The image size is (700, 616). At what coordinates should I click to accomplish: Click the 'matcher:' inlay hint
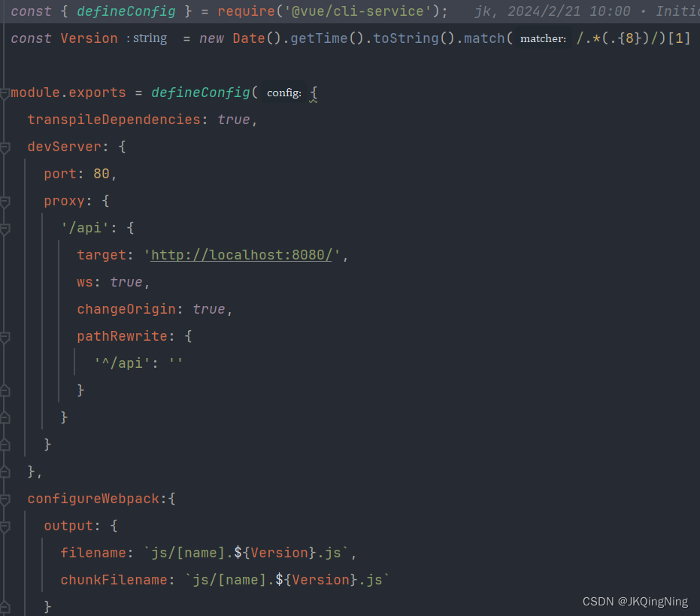click(543, 39)
